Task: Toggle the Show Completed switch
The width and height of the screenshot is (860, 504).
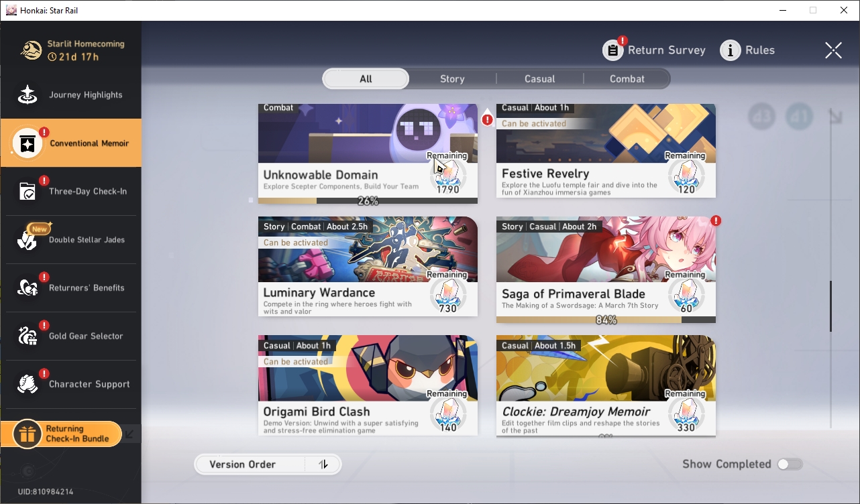Action: (x=790, y=464)
